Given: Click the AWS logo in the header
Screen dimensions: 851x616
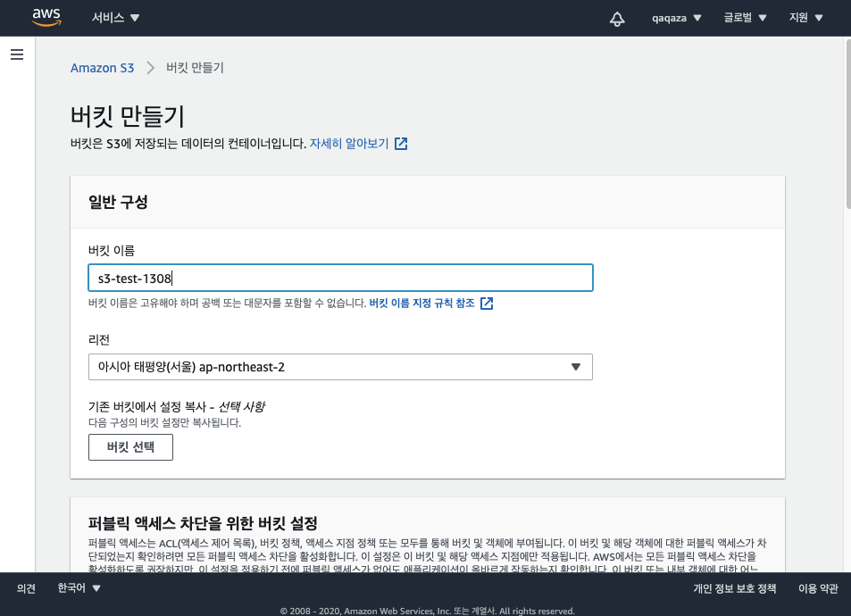Looking at the screenshot, I should 46,17.
